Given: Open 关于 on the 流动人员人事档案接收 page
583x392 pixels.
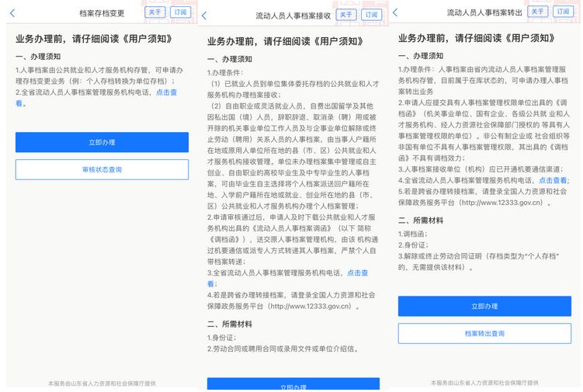Looking at the screenshot, I should (346, 15).
